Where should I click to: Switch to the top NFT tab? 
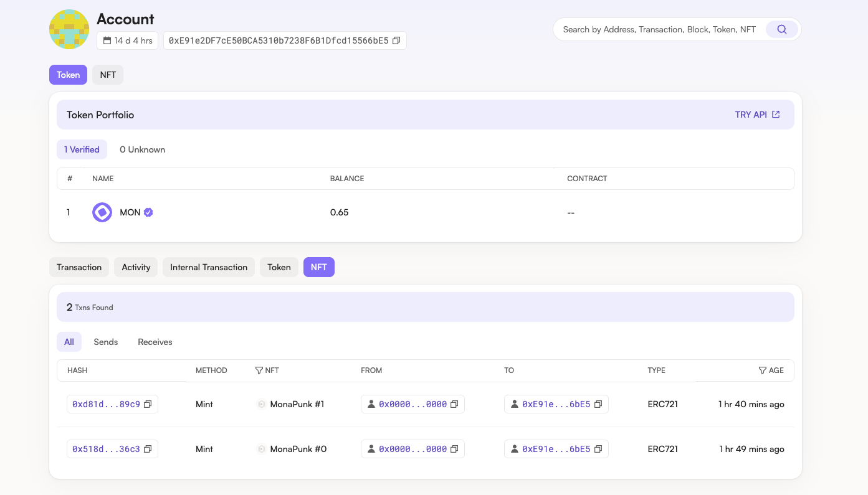[108, 75]
